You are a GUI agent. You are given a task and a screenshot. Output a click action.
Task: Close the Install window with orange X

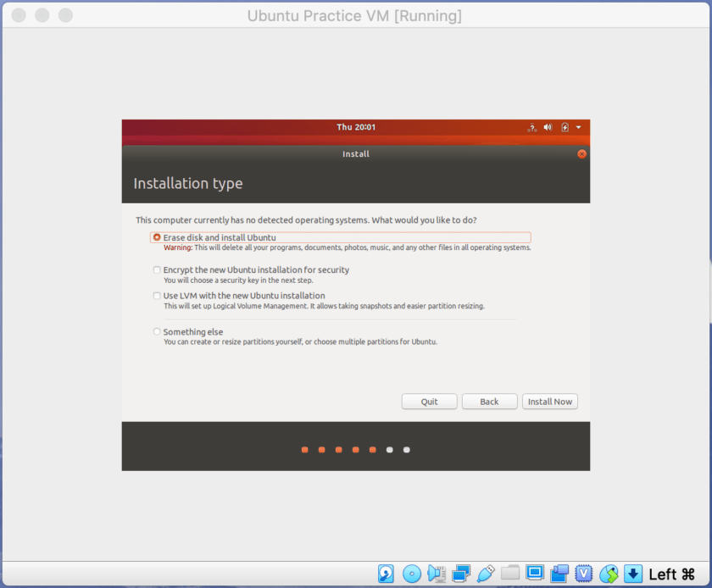coord(581,154)
